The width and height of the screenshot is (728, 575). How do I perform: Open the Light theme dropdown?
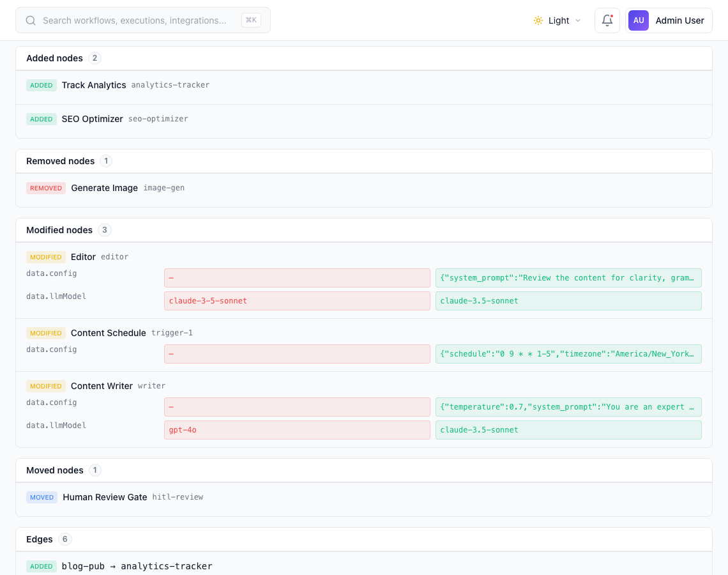pos(557,20)
